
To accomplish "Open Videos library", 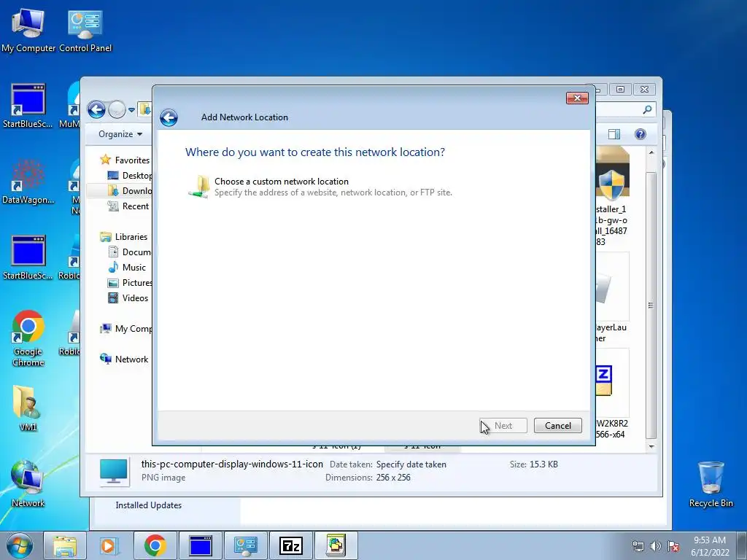I will (x=128, y=297).
